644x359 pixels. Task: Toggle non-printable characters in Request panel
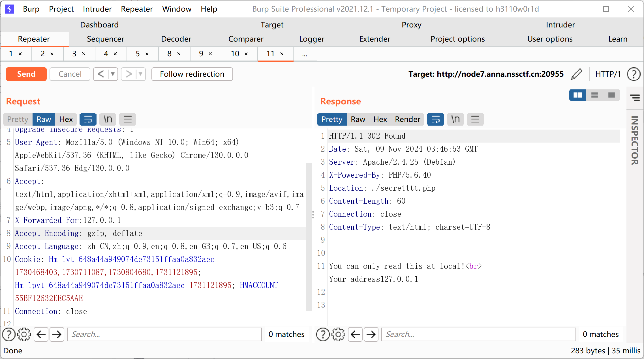click(x=108, y=119)
